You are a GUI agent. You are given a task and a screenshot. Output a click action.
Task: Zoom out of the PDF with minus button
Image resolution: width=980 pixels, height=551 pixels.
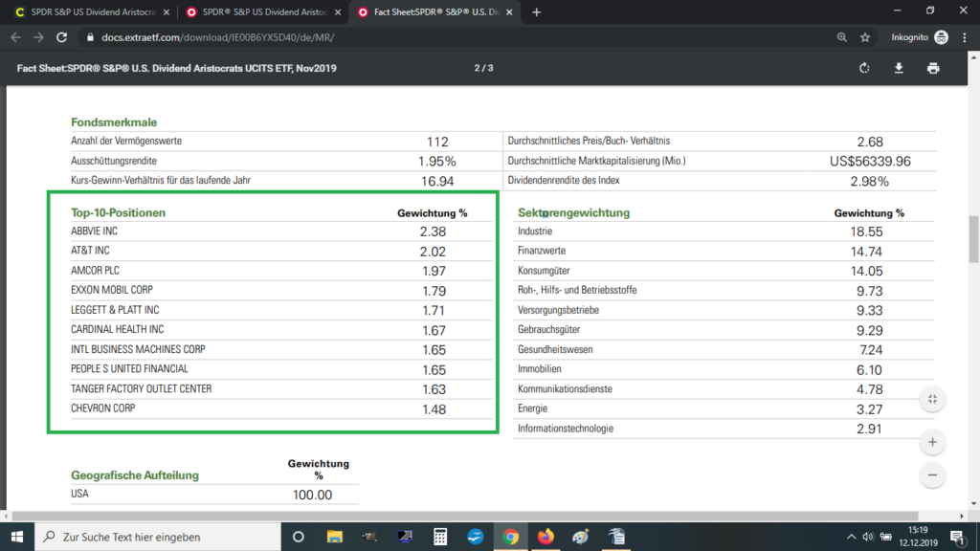[932, 475]
